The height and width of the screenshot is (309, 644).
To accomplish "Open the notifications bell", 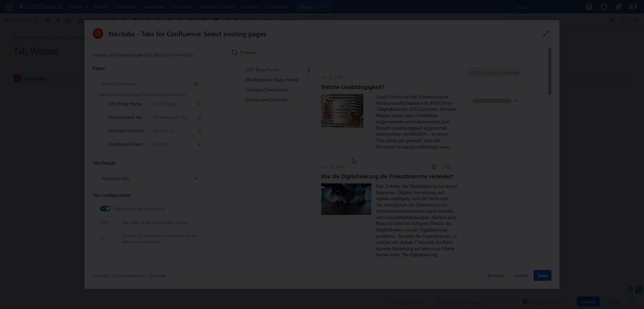I will (x=619, y=6).
